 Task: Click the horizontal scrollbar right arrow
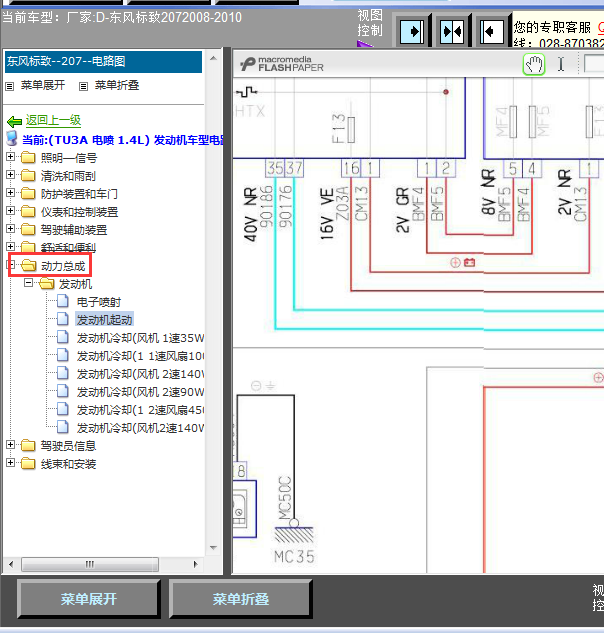pos(196,564)
